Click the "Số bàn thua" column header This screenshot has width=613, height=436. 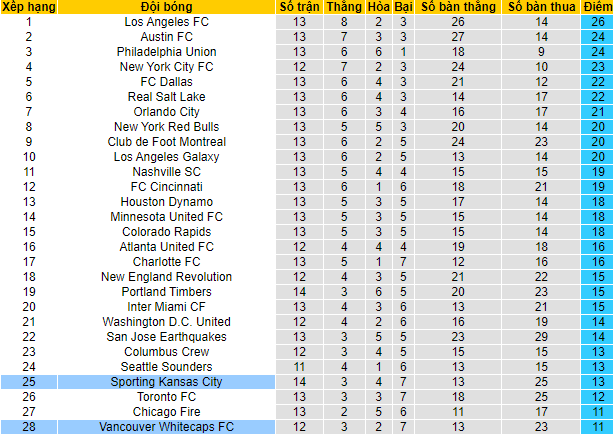pyautogui.click(x=541, y=7)
